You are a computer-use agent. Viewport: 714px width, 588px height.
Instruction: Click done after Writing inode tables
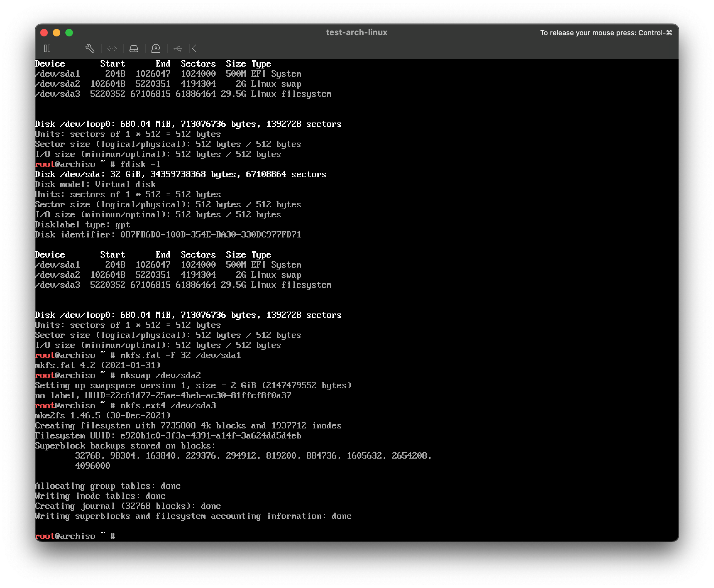pos(157,496)
